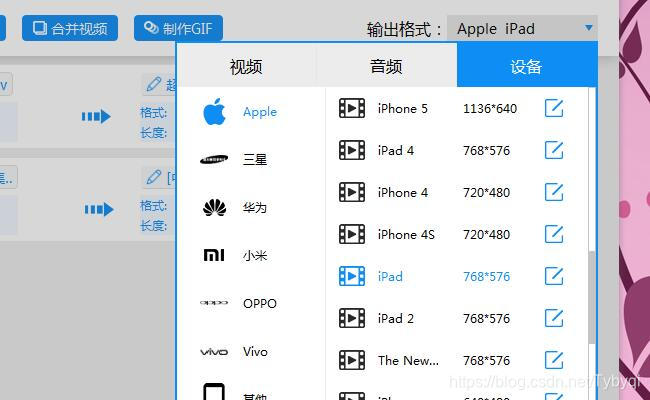Select the Xiaomi MI logo icon
The height and width of the screenshot is (400, 650).
point(214,255)
